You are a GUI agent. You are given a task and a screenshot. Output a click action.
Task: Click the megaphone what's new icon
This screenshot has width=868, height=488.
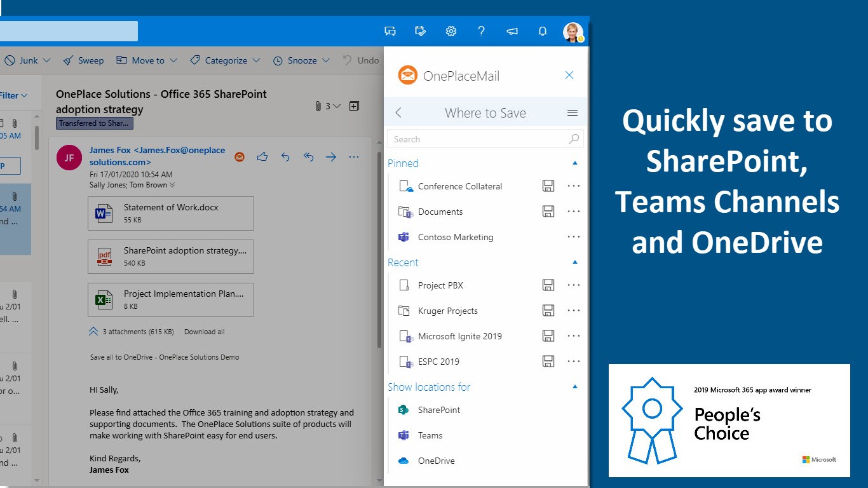click(512, 31)
